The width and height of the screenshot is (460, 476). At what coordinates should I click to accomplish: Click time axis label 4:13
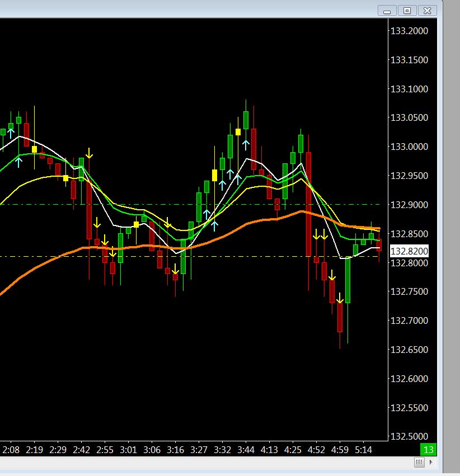(269, 450)
